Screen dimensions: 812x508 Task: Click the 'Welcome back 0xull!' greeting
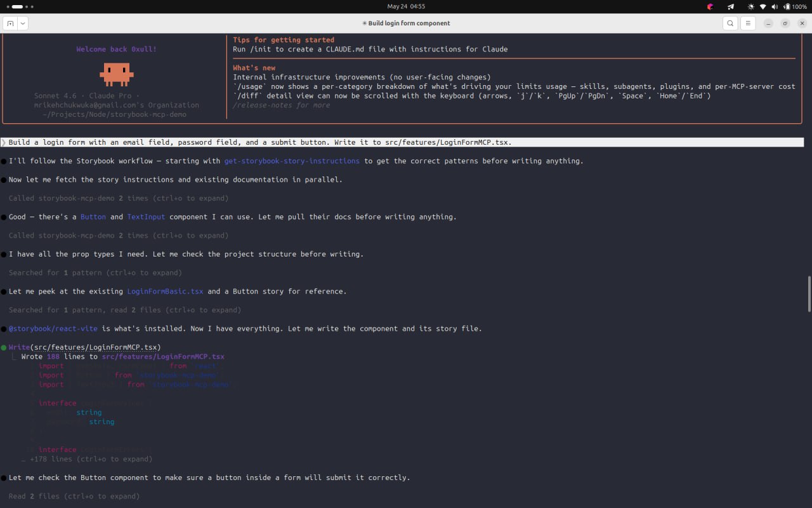117,49
